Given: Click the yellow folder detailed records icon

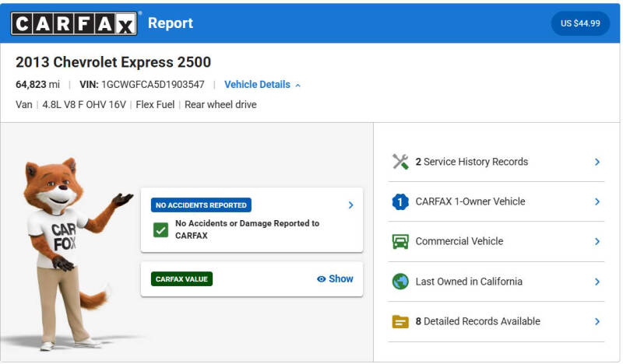Looking at the screenshot, I should (400, 321).
